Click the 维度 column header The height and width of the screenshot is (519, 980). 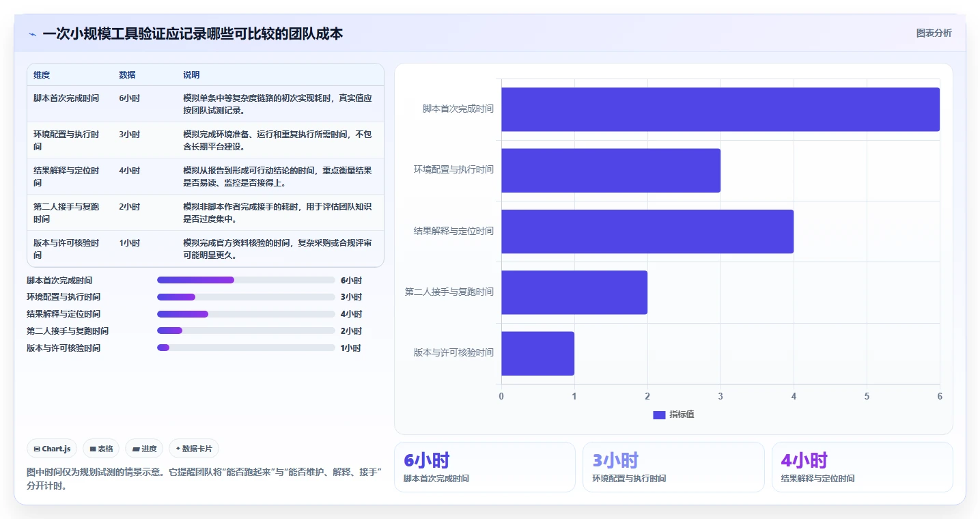(42, 75)
